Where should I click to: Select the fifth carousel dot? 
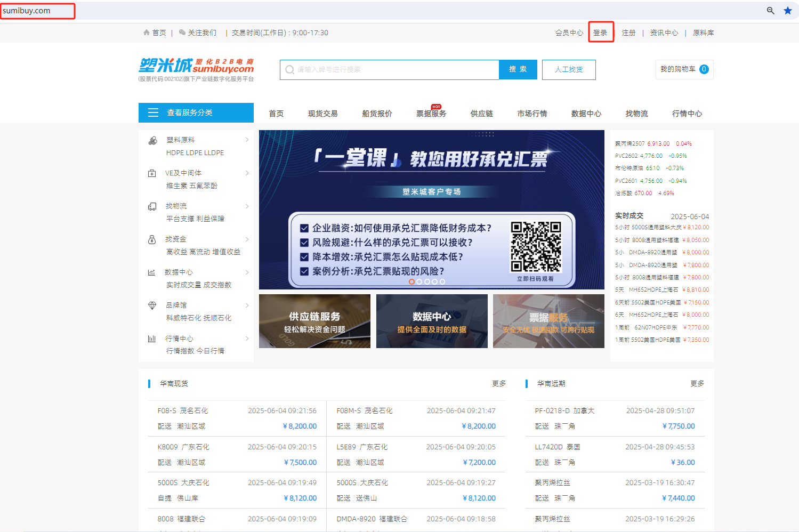click(442, 281)
